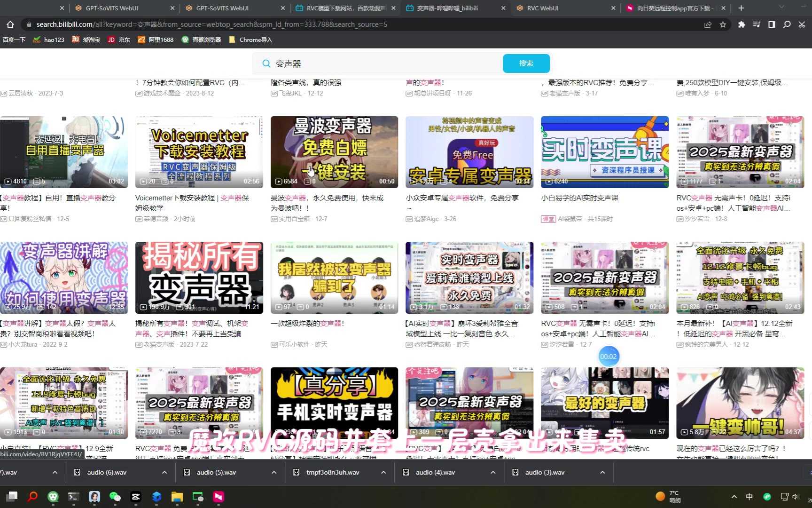Open the tmpf3o8n3uh.wav downloaded file
The width and height of the screenshot is (812, 508).
[333, 472]
